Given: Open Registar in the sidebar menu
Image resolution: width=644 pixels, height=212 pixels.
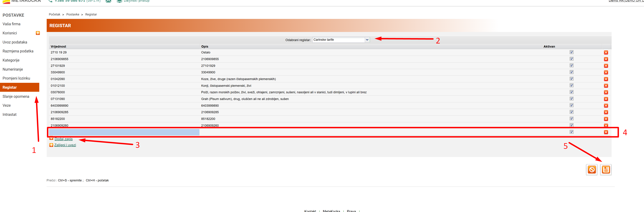Looking at the screenshot, I should click(10, 87).
